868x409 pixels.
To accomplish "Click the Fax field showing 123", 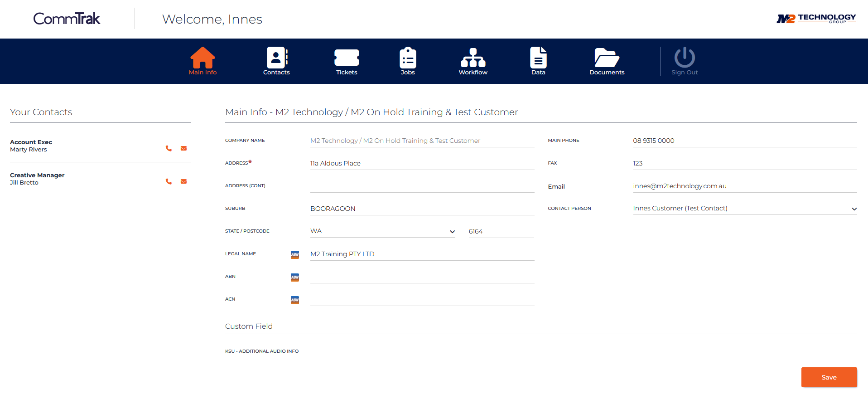I will (x=745, y=163).
